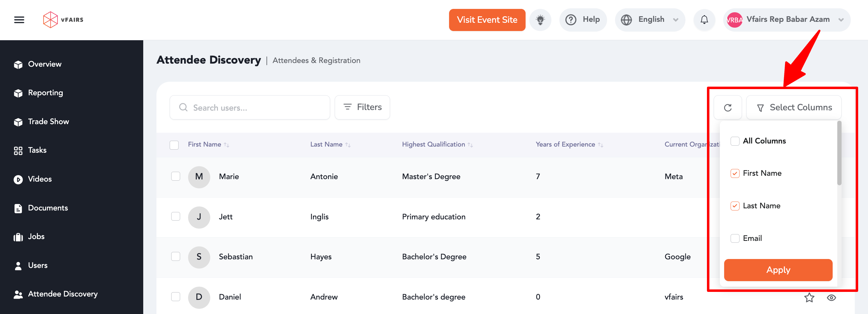
Task: Go to Trade Show in sidebar
Action: 48,122
